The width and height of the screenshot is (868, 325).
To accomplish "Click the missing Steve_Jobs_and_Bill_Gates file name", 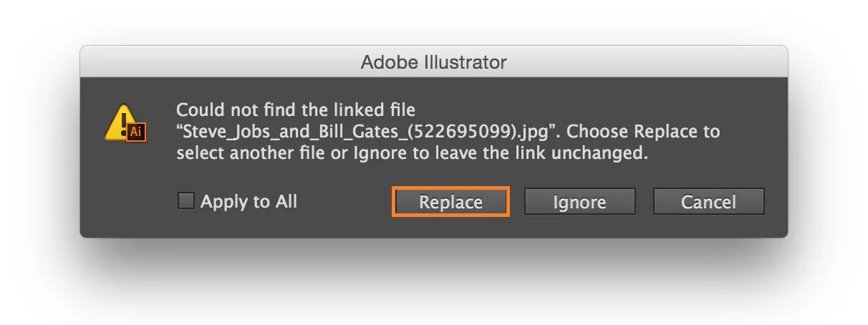I will (x=294, y=132).
